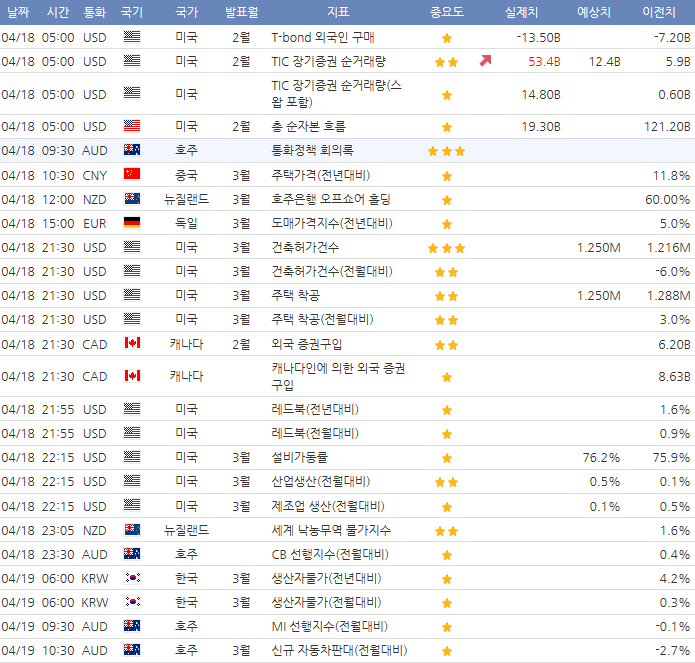Open the 건축허가건수(전월대비) indicator
The width and height of the screenshot is (695, 663).
[332, 271]
